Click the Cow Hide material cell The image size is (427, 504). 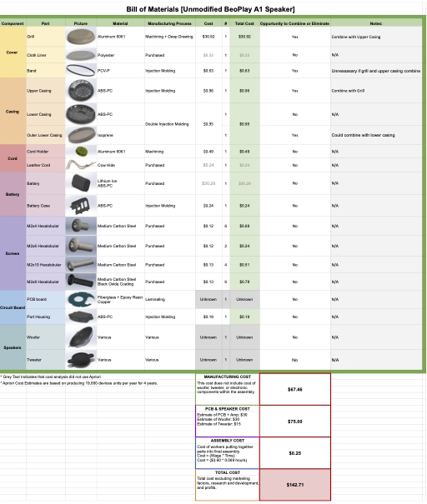tap(120, 165)
